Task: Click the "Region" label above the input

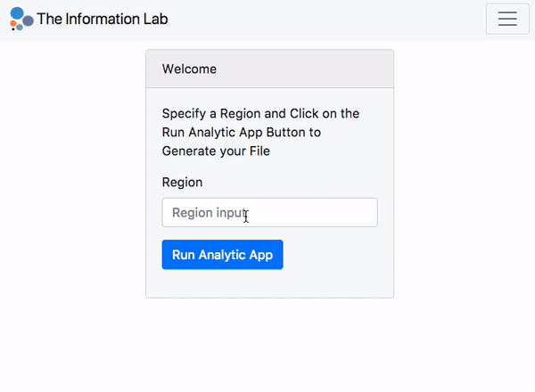Action: click(x=182, y=183)
